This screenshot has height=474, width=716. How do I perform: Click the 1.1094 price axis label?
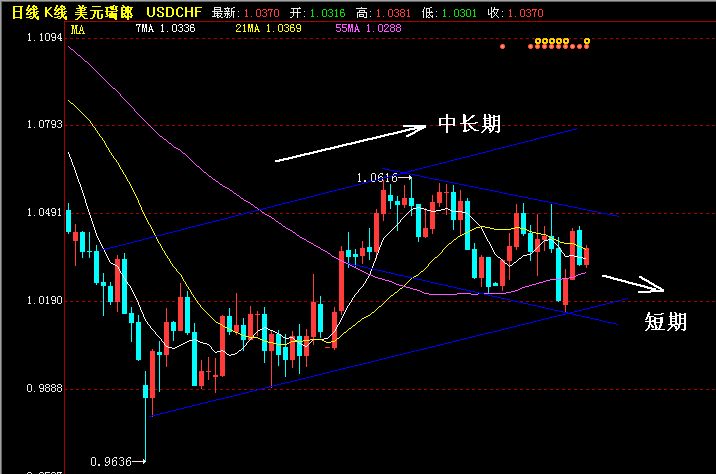click(x=44, y=37)
